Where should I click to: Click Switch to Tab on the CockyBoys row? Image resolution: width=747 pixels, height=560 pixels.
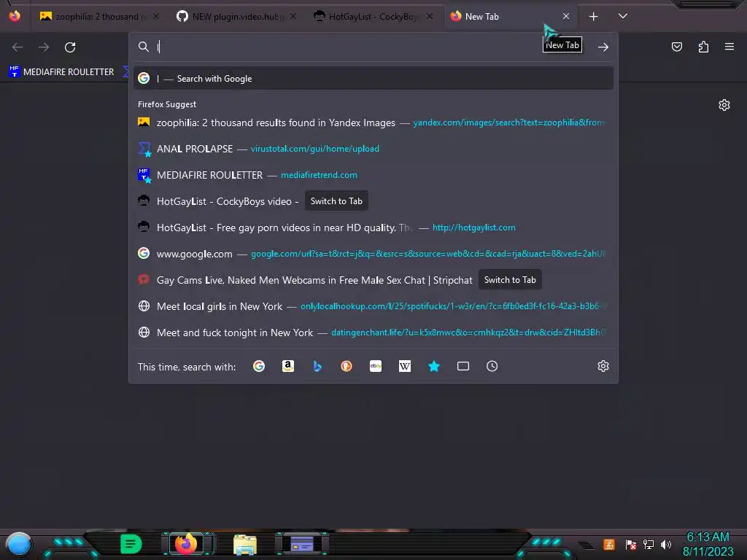point(336,201)
